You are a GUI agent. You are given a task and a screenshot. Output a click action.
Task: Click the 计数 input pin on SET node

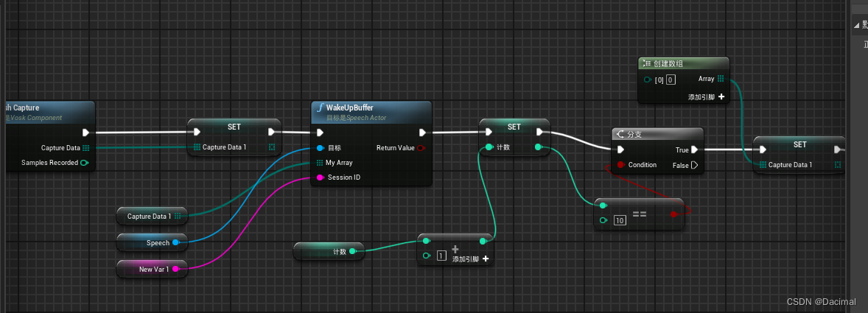(489, 147)
